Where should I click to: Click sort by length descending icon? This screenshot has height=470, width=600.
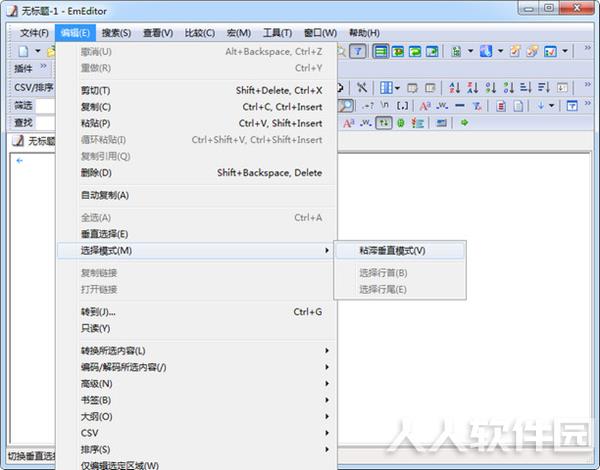[x=544, y=88]
